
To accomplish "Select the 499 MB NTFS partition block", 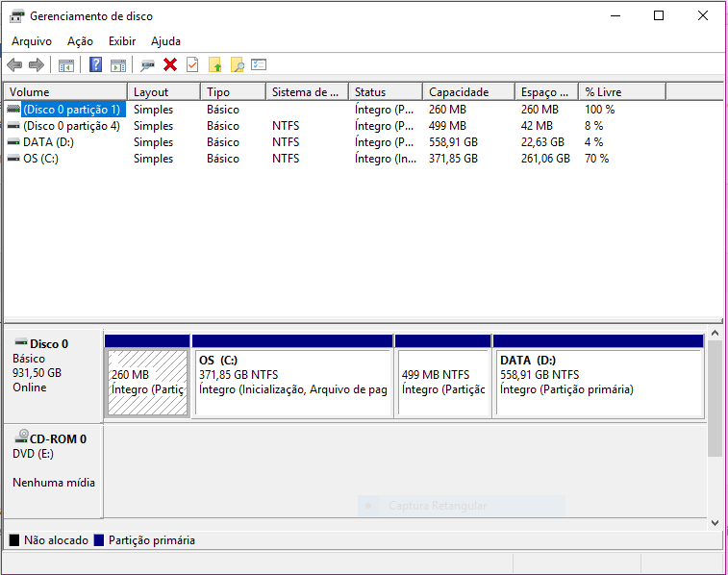I will (x=443, y=376).
